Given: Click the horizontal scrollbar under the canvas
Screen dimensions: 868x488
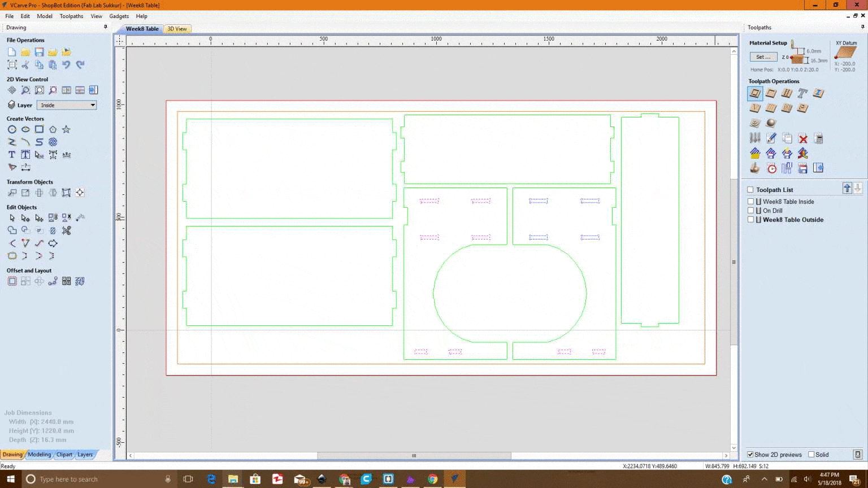Looking at the screenshot, I should [414, 456].
